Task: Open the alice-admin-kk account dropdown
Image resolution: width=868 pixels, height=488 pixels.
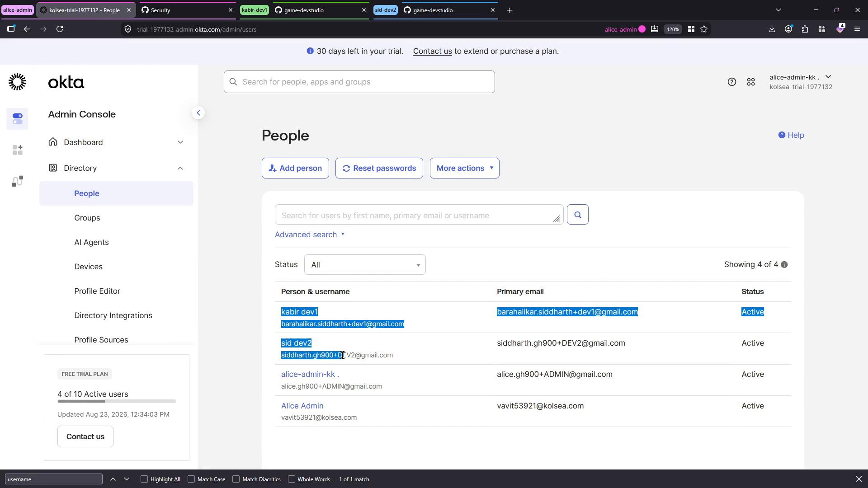Action: (x=801, y=82)
